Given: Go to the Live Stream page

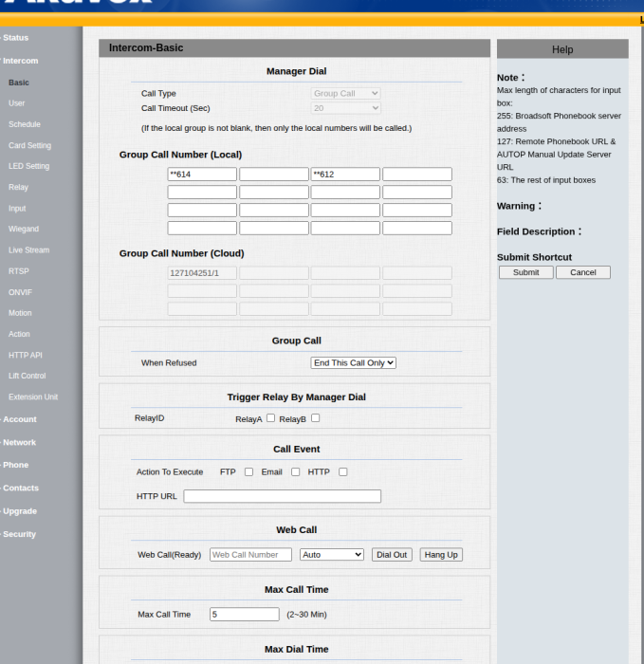Looking at the screenshot, I should pyautogui.click(x=28, y=250).
